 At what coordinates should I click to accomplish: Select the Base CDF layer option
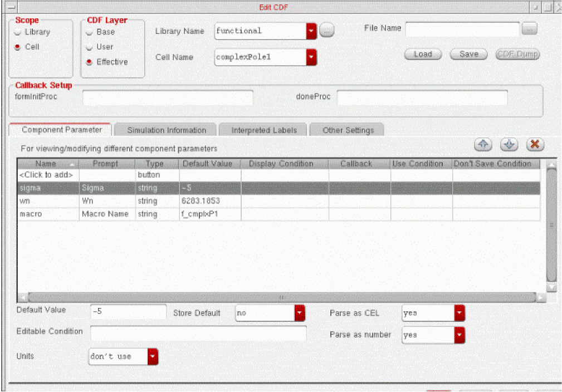tap(90, 32)
